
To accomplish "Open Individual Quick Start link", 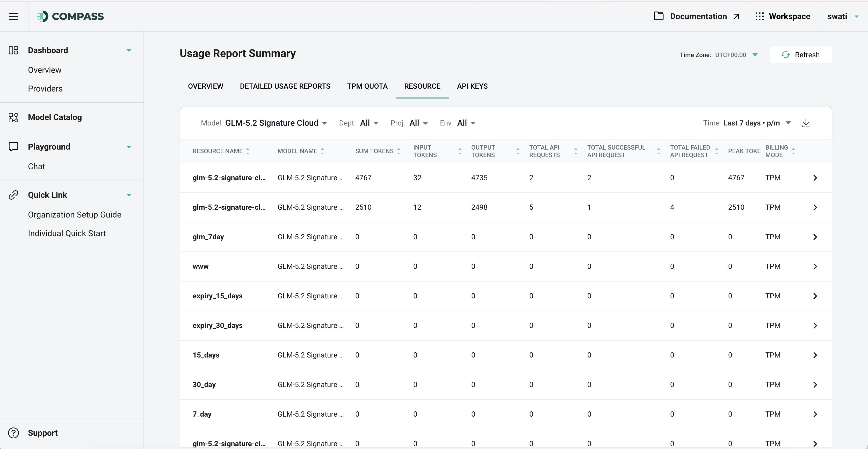I will click(67, 233).
